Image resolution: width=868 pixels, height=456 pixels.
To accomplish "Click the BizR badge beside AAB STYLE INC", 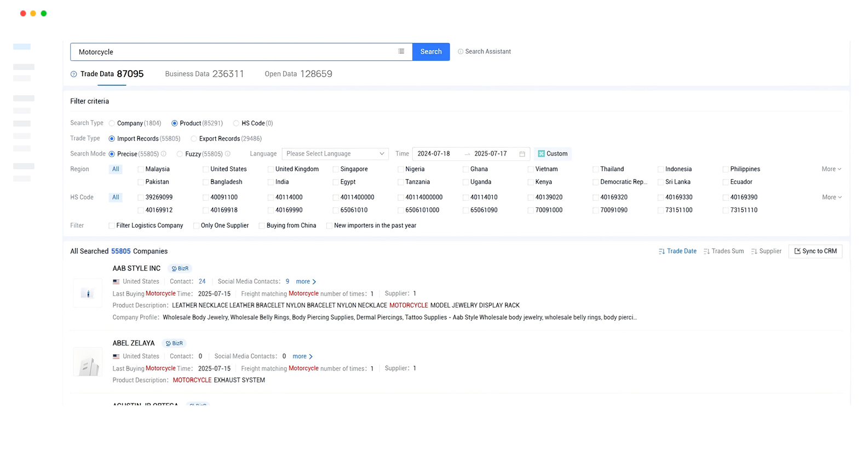I will point(180,269).
